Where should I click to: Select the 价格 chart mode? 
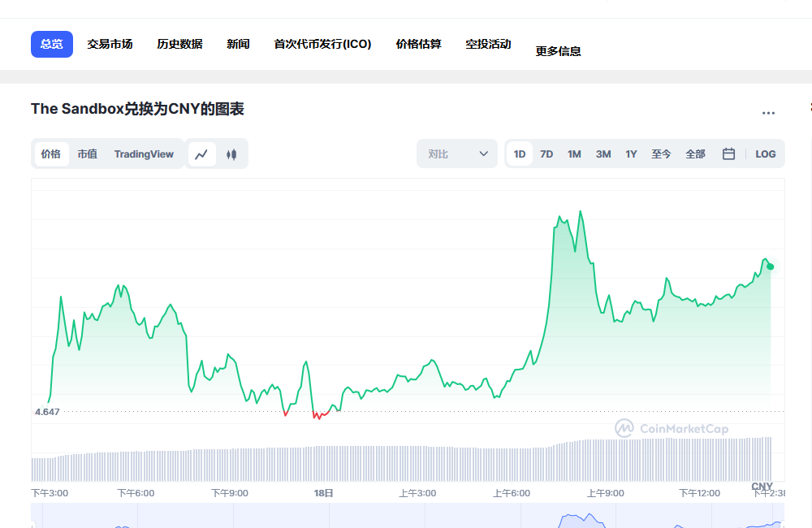tap(50, 154)
